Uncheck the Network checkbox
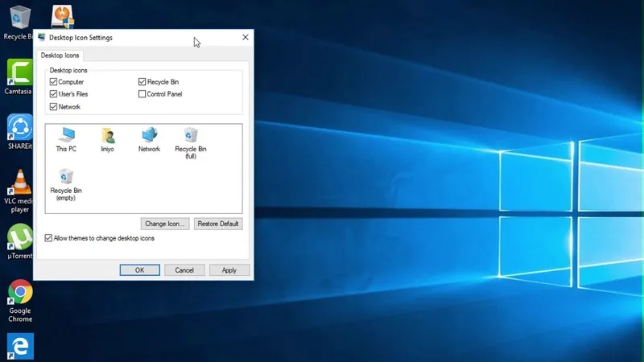 [x=53, y=107]
